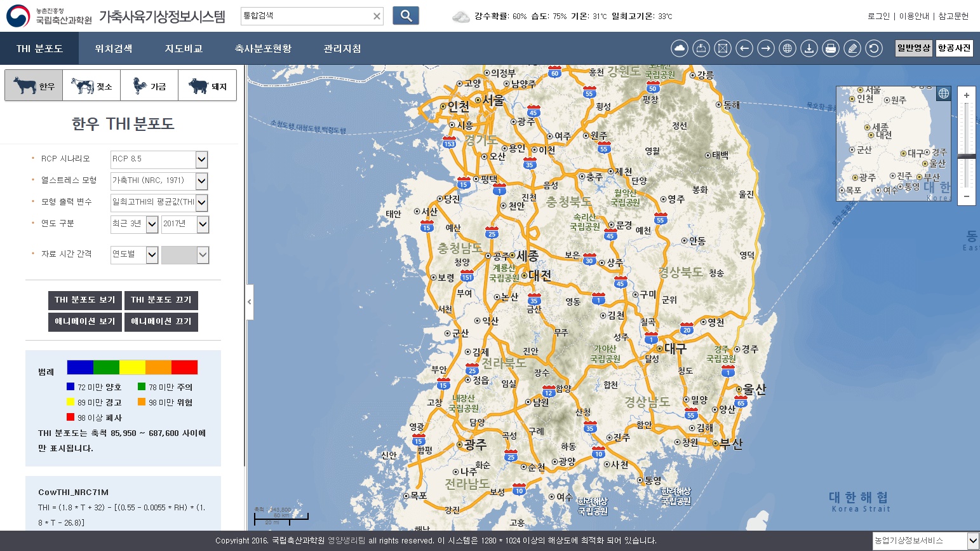Click the 이용안내 link
Image resolution: width=980 pixels, height=551 pixels.
[914, 17]
